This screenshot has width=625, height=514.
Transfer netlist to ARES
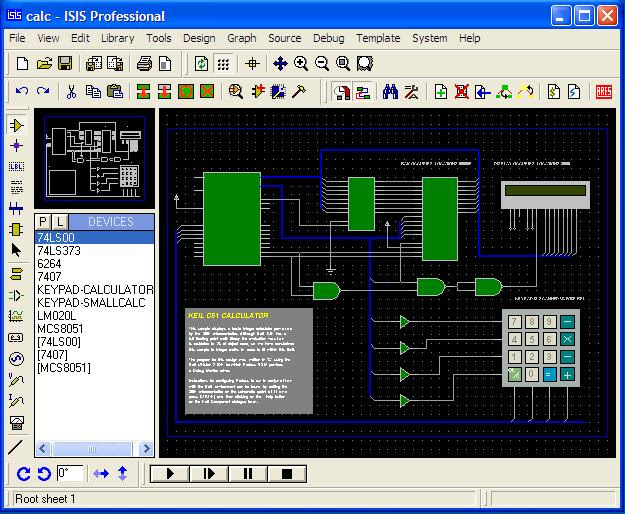(x=603, y=92)
